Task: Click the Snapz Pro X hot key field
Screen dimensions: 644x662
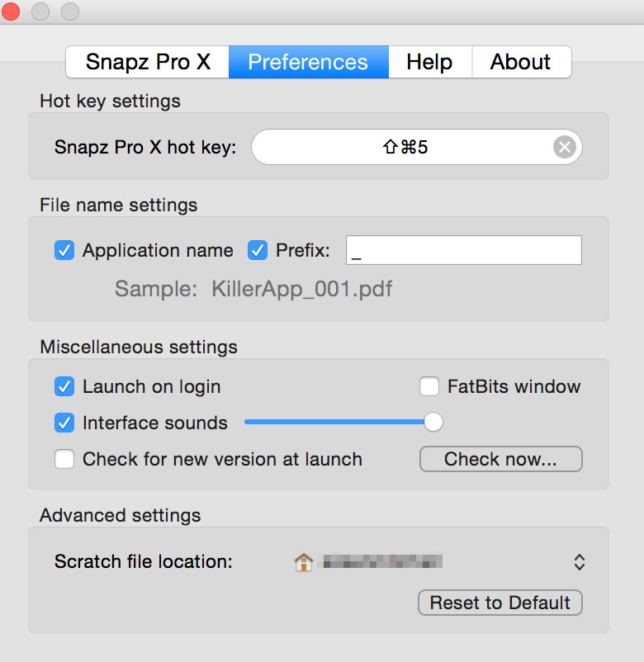Action: [x=405, y=148]
